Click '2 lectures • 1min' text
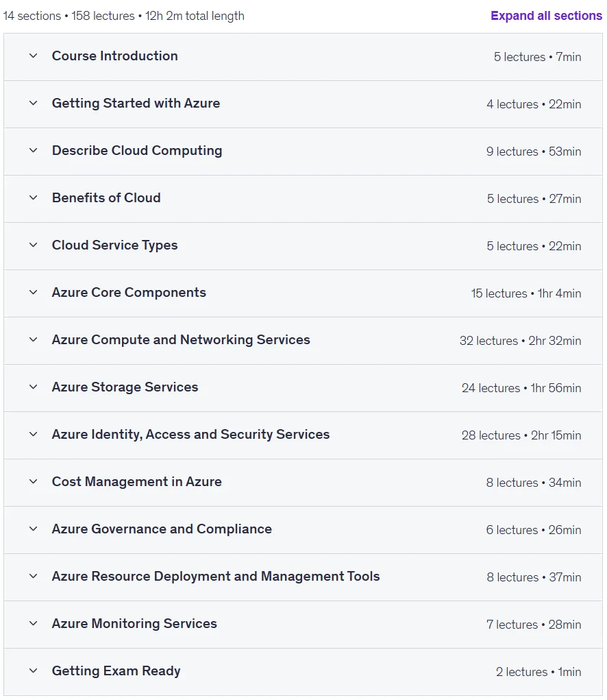Screen dimensions: 607x700 pyautogui.click(x=538, y=673)
